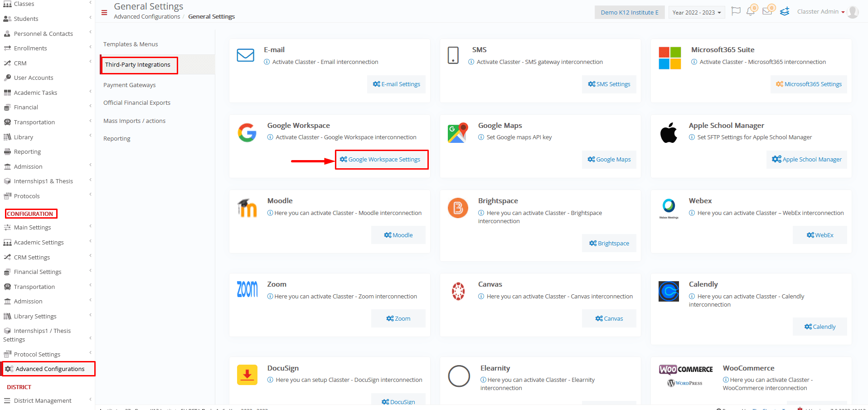Click the WooCommerce logo icon

(686, 376)
